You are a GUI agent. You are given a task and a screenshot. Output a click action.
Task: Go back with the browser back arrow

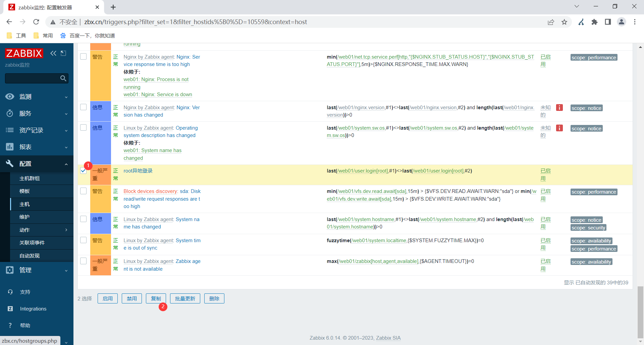tap(9, 22)
